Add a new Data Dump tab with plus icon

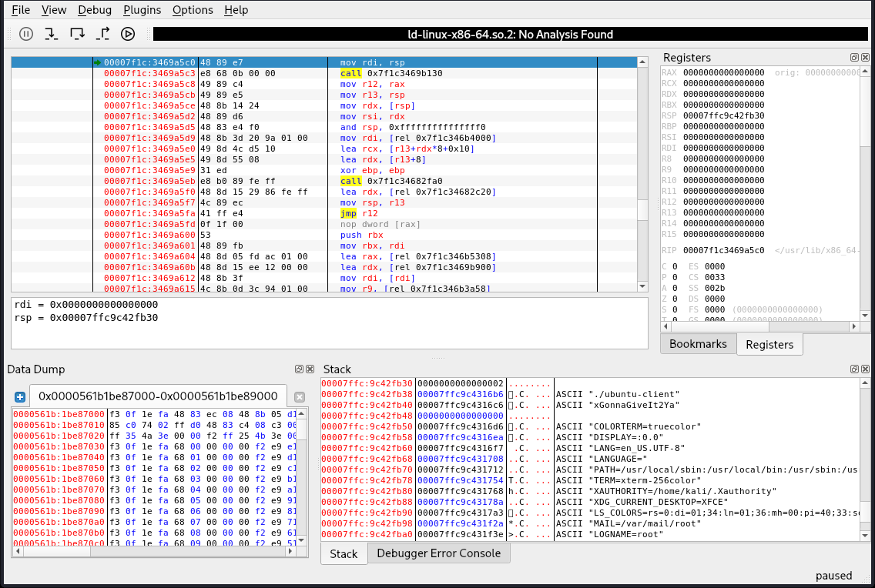point(20,397)
